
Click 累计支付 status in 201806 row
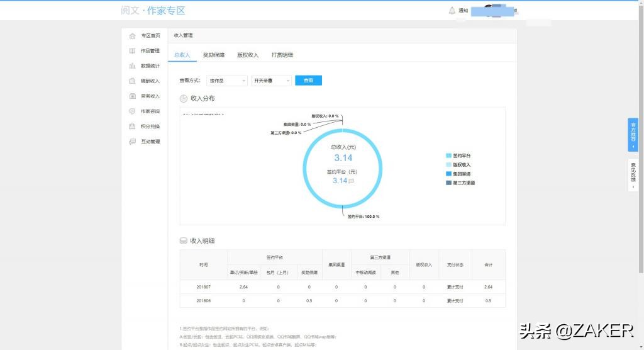point(455,301)
